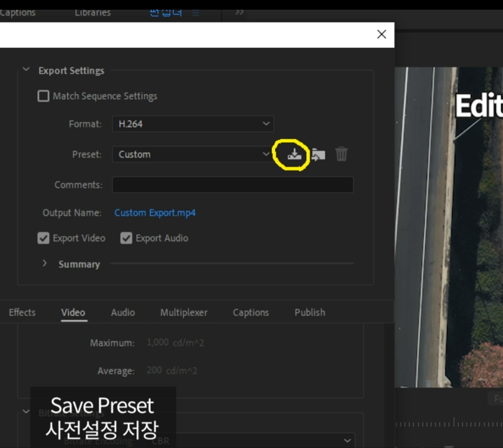Screen dimensions: 503x448
Task: Enable Match Sequence Settings checkbox
Action: (x=43, y=96)
